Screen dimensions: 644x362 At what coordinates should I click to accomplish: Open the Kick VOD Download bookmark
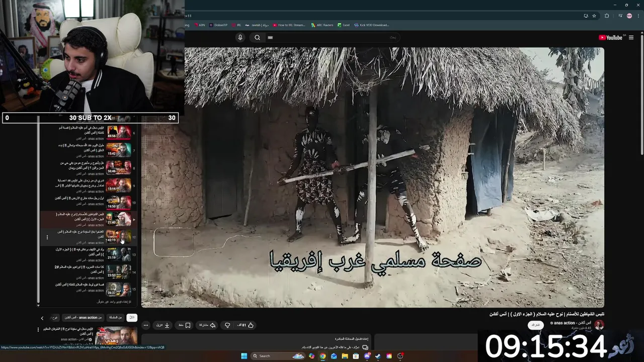(371, 25)
